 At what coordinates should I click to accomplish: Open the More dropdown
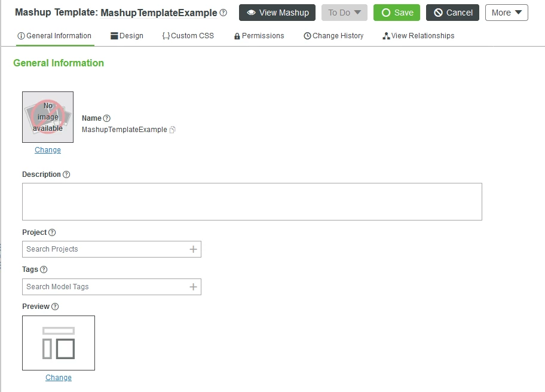506,12
